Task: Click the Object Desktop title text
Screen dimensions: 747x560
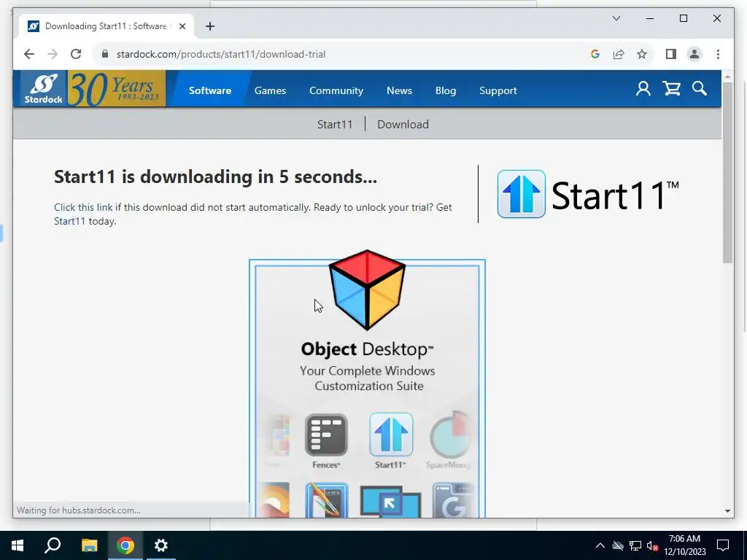Action: pos(367,349)
